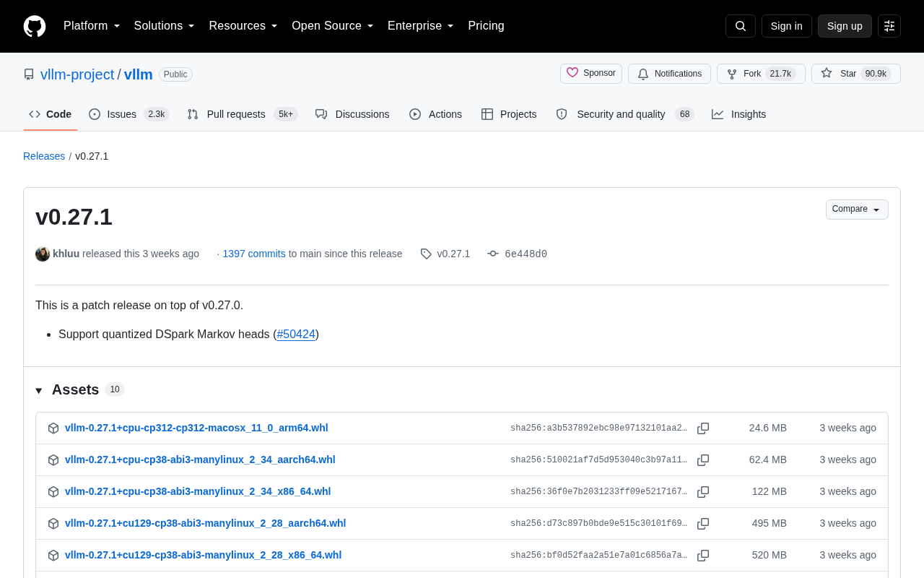The image size is (924, 578).
Task: Copy sha256 for macosx arm64 wheel
Action: 703,428
